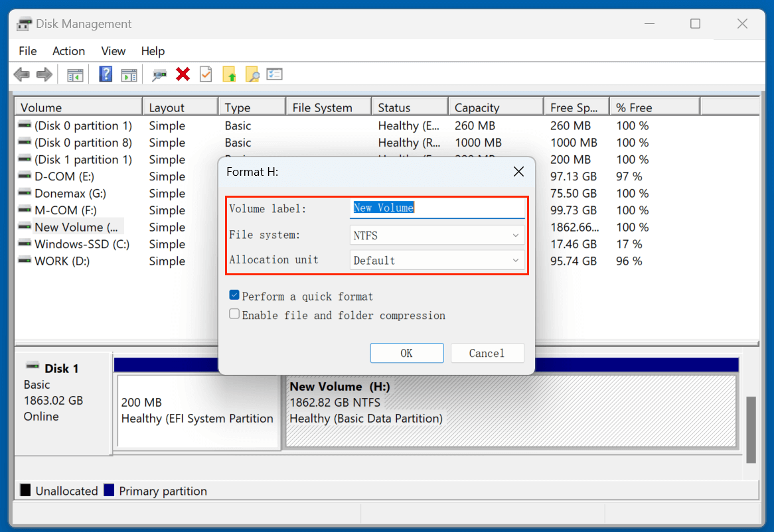Open the File system NTFS dropdown
Screen dimensions: 774x532
[437, 235]
